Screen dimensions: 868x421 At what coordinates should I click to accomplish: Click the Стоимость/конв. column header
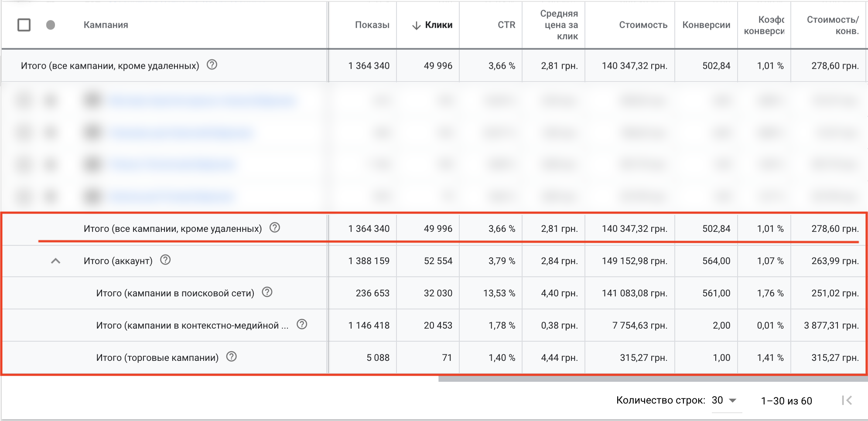832,25
